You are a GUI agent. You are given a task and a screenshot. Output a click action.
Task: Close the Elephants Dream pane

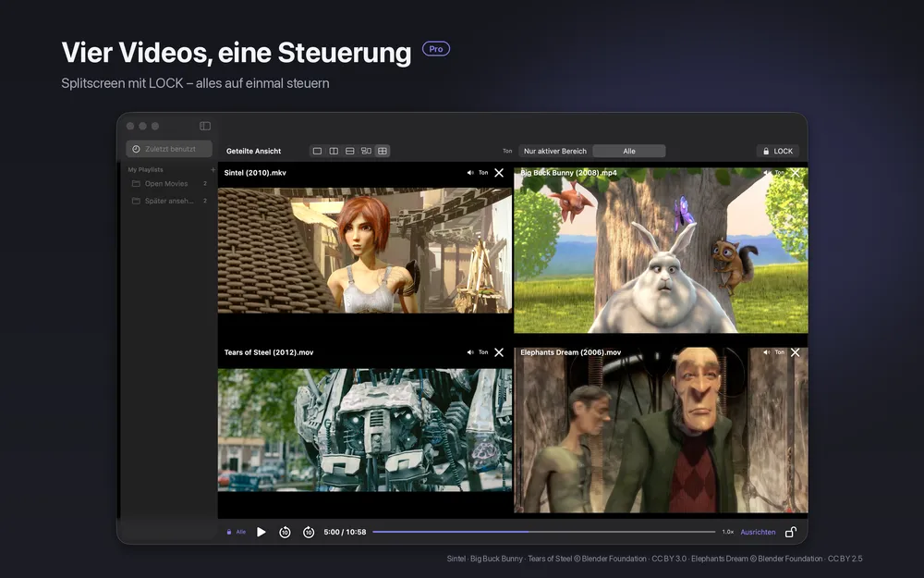pyautogui.click(x=795, y=352)
